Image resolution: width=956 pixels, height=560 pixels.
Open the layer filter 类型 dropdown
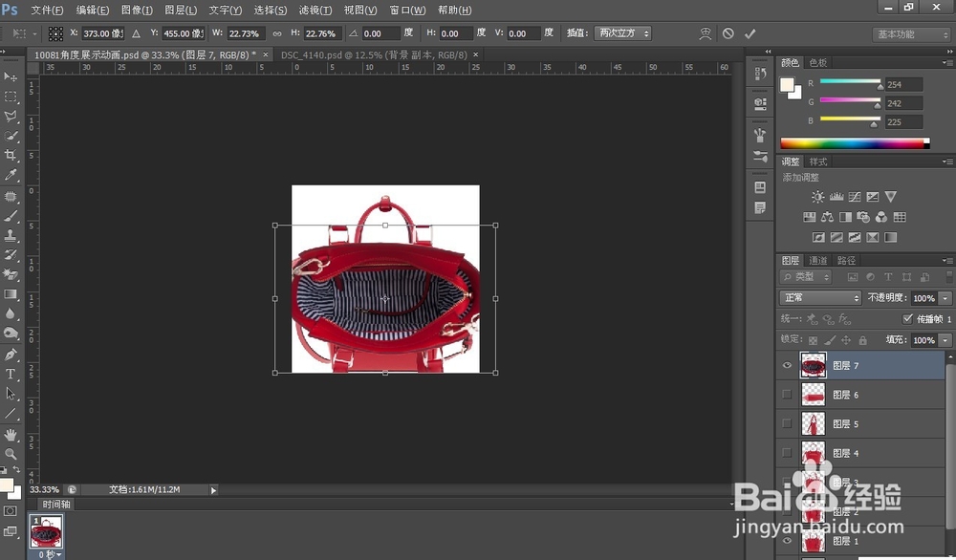805,276
